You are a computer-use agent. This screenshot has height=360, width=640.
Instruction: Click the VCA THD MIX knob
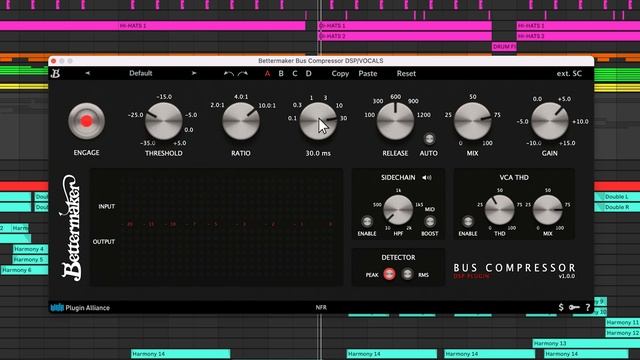(x=548, y=210)
